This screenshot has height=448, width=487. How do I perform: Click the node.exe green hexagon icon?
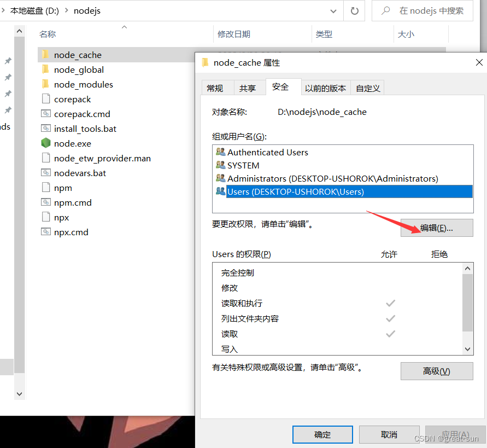point(45,143)
